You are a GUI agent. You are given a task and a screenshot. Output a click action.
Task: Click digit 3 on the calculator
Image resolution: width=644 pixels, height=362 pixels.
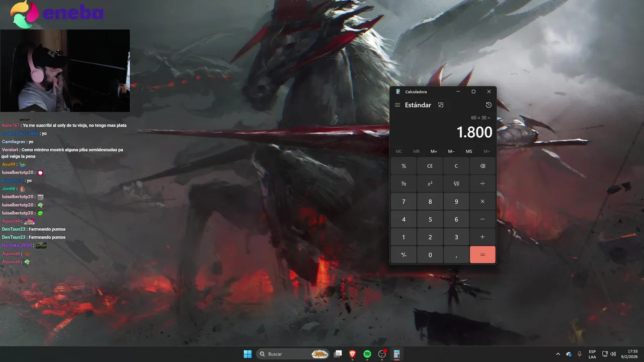tap(456, 237)
